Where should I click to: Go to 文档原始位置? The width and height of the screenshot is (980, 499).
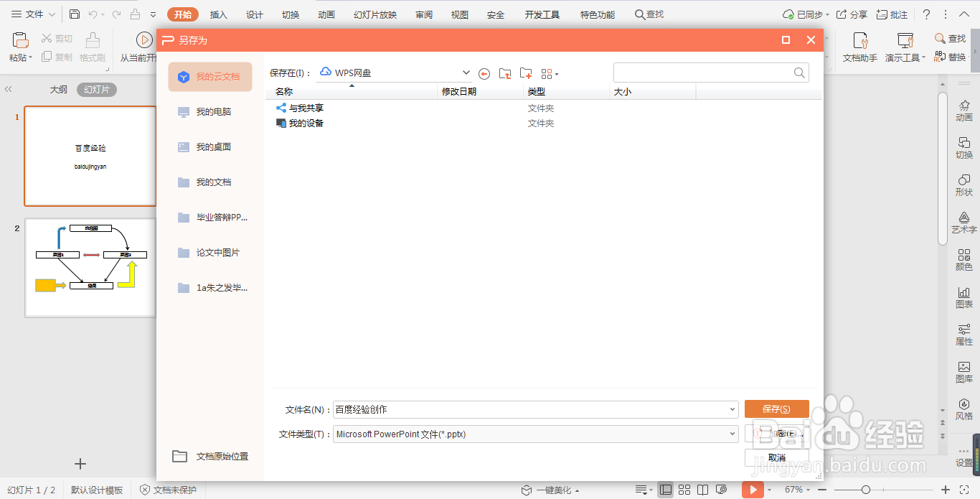pyautogui.click(x=210, y=457)
